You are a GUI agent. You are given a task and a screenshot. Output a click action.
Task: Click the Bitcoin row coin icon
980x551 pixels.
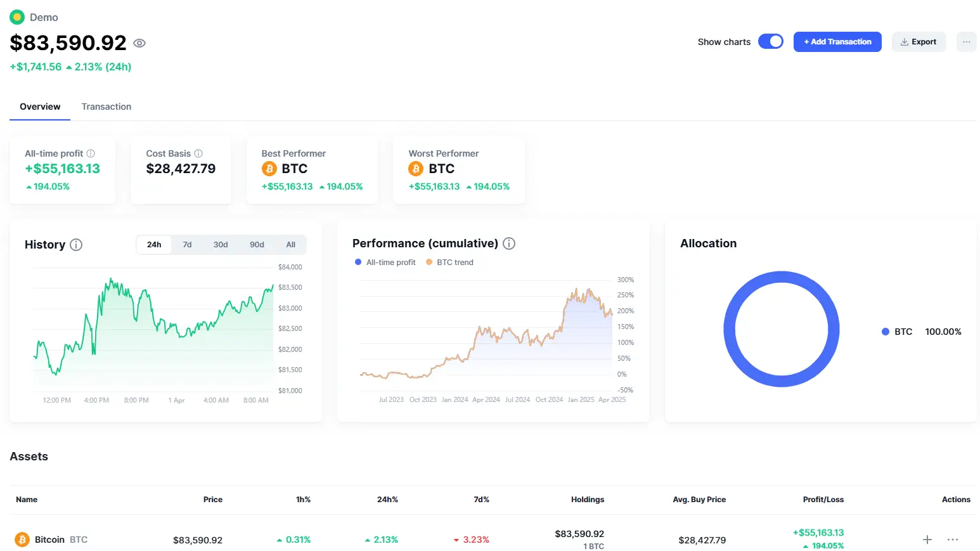pos(22,540)
